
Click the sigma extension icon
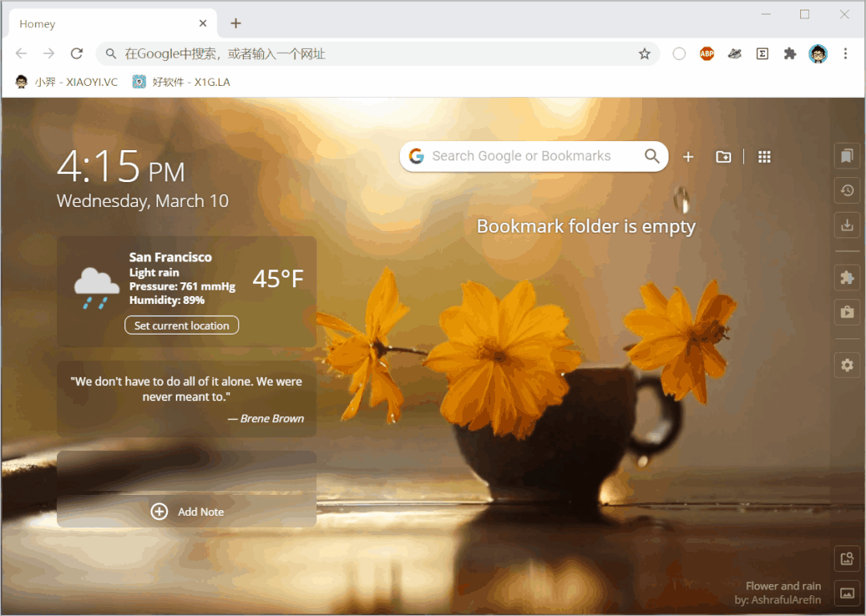762,54
